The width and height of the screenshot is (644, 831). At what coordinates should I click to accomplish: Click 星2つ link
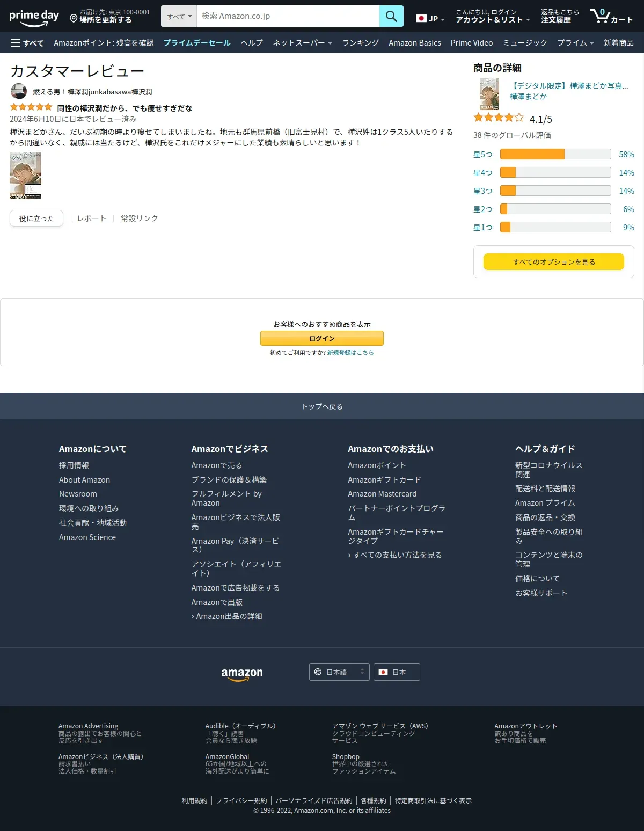pos(483,209)
